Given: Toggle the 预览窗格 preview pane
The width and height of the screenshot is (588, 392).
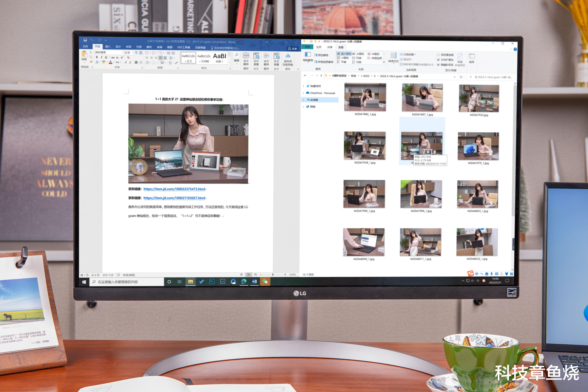Looking at the screenshot, I should (x=321, y=55).
